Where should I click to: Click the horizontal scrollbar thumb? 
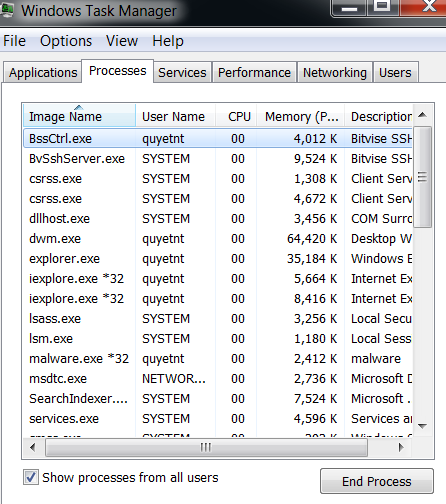pyautogui.click(x=206, y=447)
